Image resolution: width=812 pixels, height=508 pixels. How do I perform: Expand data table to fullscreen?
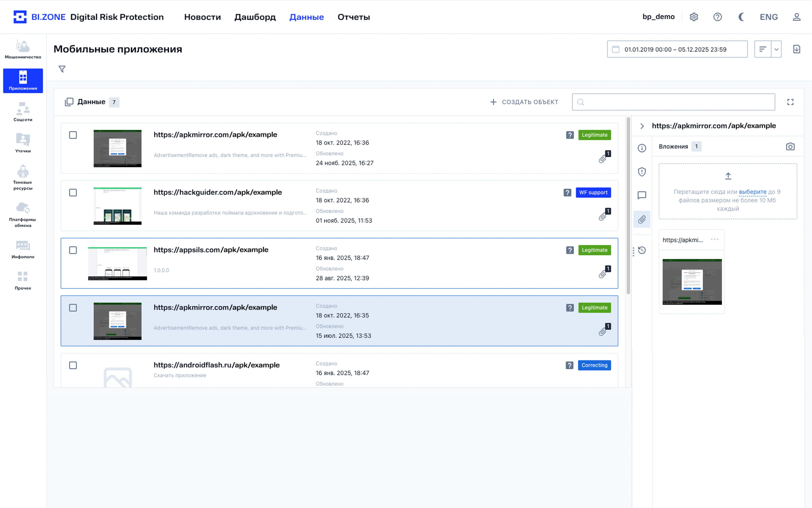[790, 102]
